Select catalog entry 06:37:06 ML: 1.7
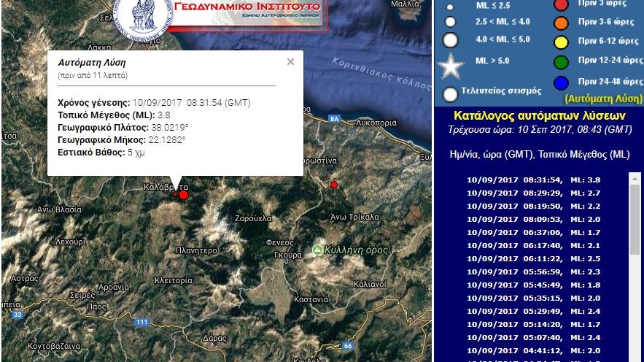The height and width of the screenshot is (362, 644). tap(533, 233)
